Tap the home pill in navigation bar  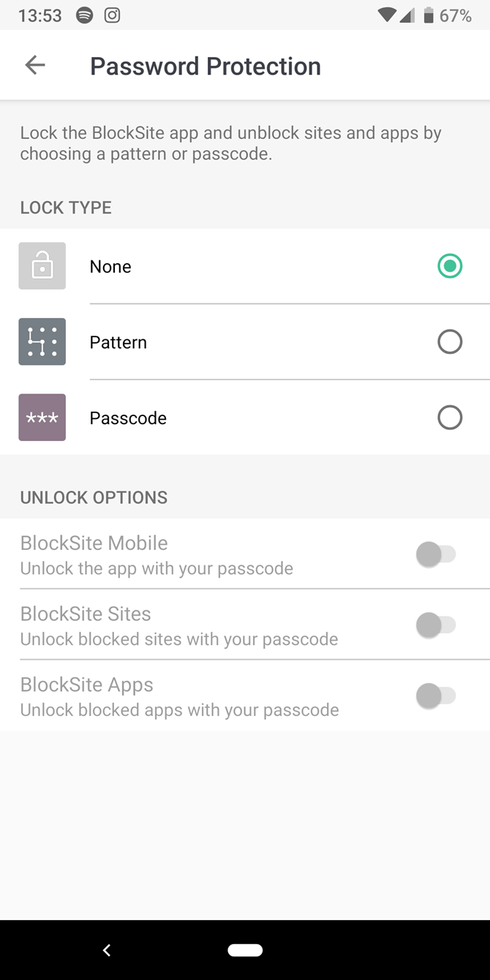(245, 949)
